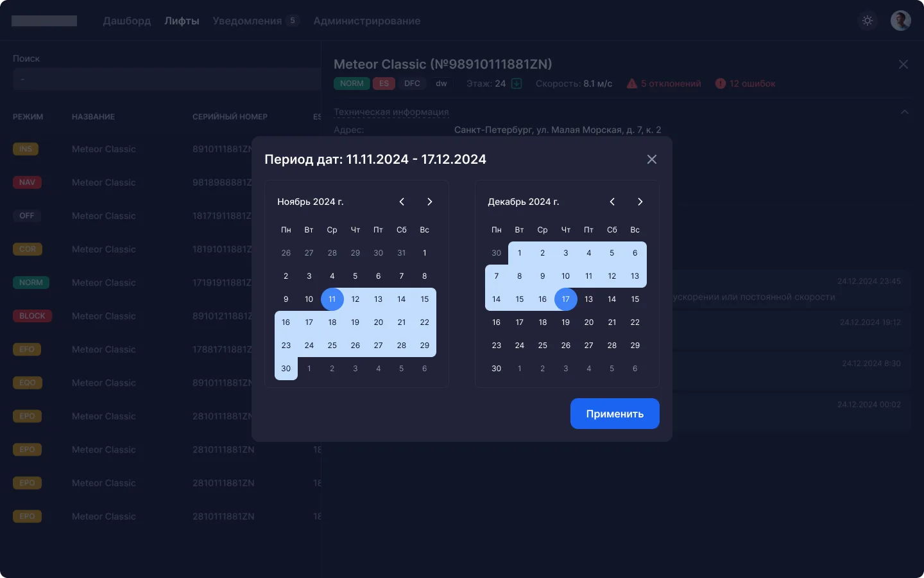Select the OFF mode badge row
Image resolution: width=924 pixels, height=578 pixels.
(27, 216)
